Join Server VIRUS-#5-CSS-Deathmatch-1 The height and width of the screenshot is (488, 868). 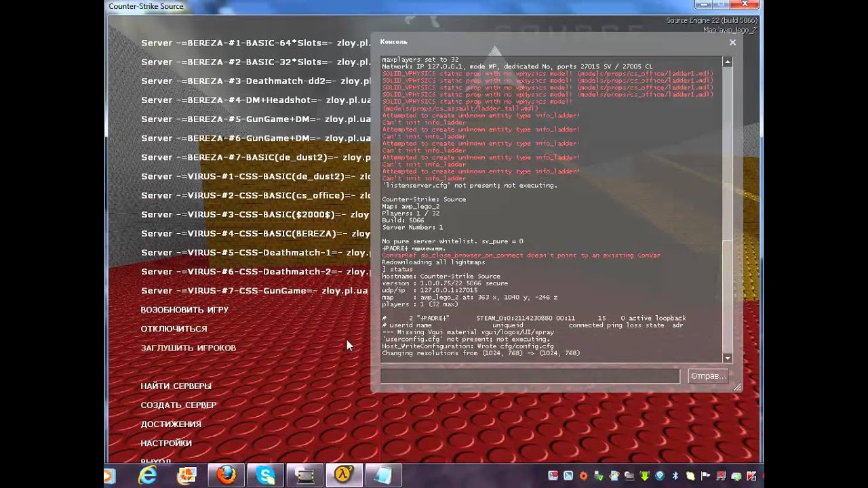click(256, 252)
